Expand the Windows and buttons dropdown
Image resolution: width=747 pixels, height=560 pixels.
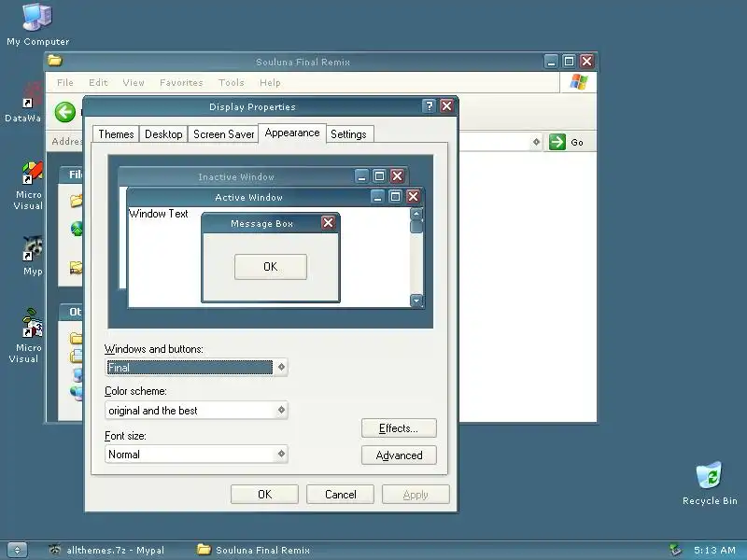[281, 367]
